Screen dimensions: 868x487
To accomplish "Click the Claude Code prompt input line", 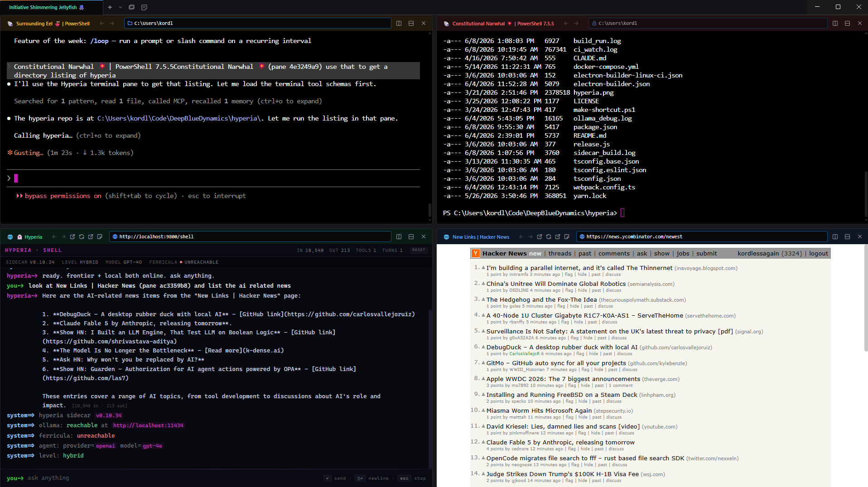I will pos(213,178).
